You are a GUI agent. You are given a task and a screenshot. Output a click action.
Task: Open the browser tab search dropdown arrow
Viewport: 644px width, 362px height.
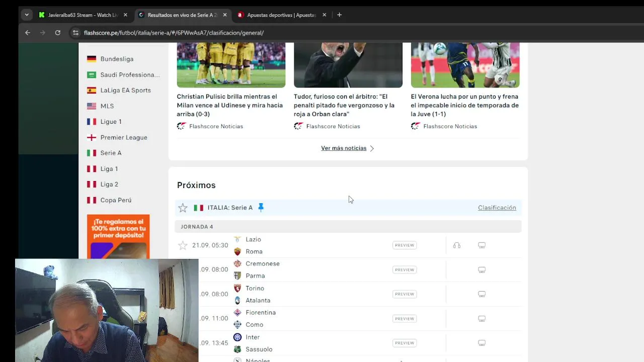27,15
